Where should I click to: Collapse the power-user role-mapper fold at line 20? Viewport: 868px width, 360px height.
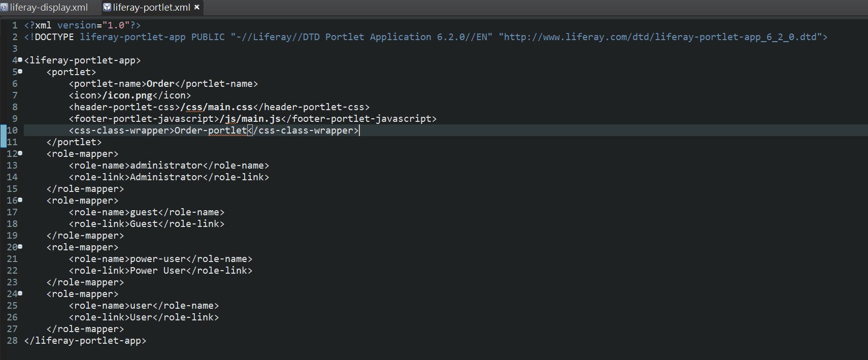[x=20, y=247]
